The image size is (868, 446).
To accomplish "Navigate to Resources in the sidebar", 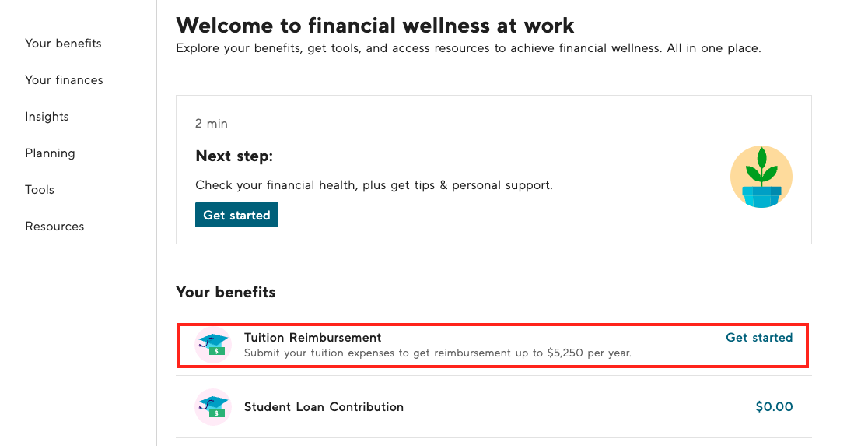I will tap(54, 227).
